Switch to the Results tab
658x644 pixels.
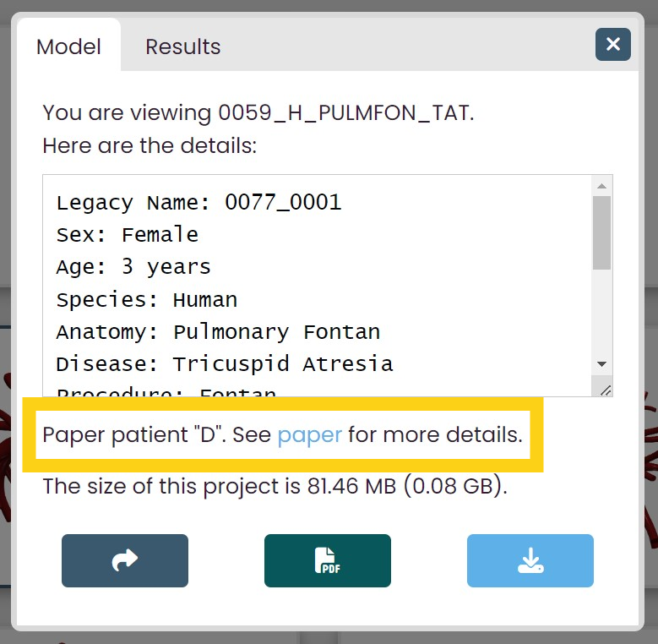[x=182, y=46]
